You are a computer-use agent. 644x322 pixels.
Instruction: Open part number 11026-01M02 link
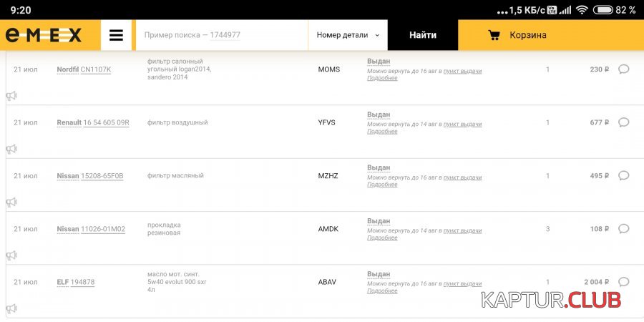(x=103, y=229)
